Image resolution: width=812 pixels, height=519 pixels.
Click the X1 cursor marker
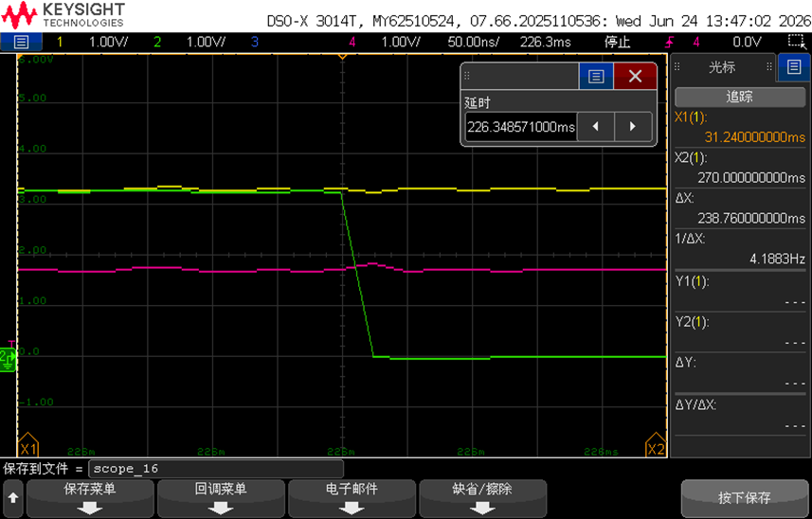pyautogui.click(x=28, y=445)
